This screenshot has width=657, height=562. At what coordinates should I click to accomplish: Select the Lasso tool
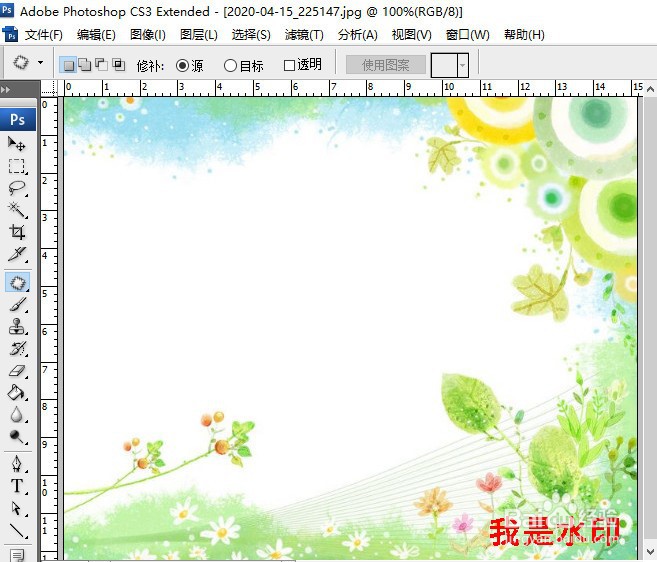tap(17, 188)
